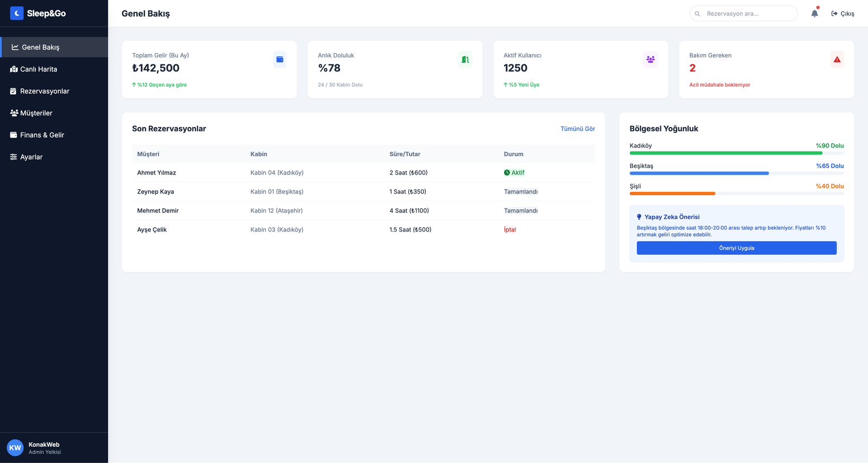Click the notification bell icon
The height and width of the screenshot is (463, 868).
[x=814, y=14]
